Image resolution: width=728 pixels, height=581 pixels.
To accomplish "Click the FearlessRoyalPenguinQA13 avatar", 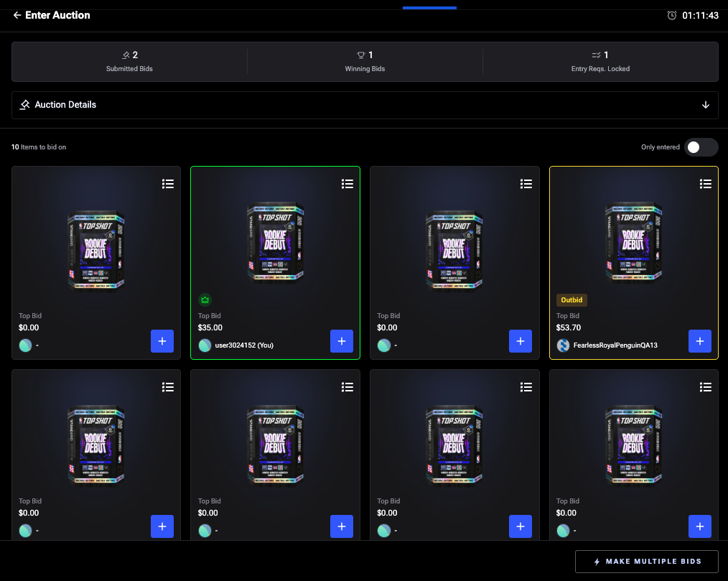I will (x=563, y=345).
